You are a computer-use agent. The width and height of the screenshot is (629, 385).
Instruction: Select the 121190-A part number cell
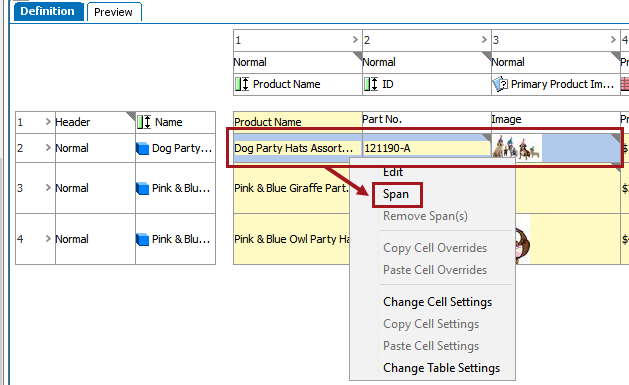tap(426, 148)
